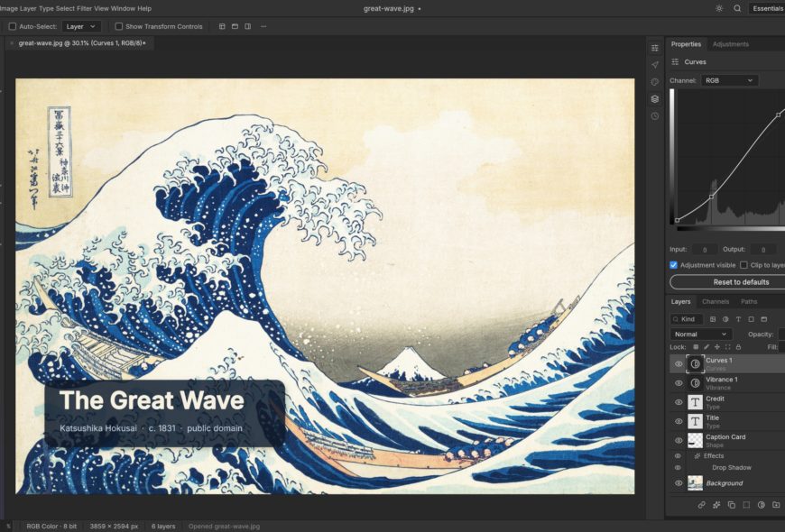Click the more options ellipsis in options bar
The image size is (785, 532).
click(263, 26)
